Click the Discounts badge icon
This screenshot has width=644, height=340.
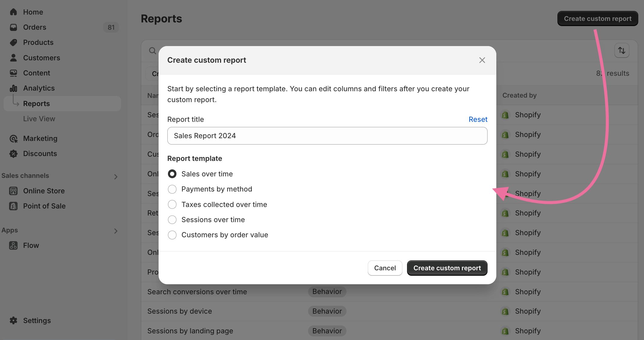pos(13,154)
